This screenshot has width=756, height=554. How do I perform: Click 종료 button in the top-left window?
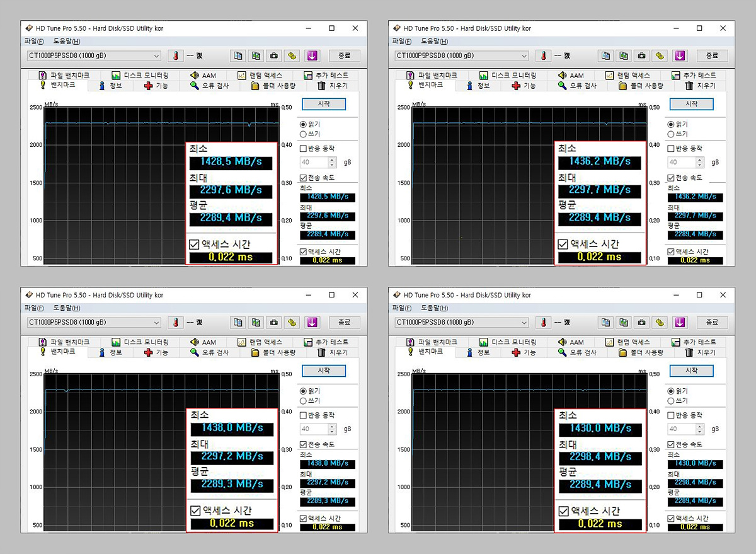point(344,55)
